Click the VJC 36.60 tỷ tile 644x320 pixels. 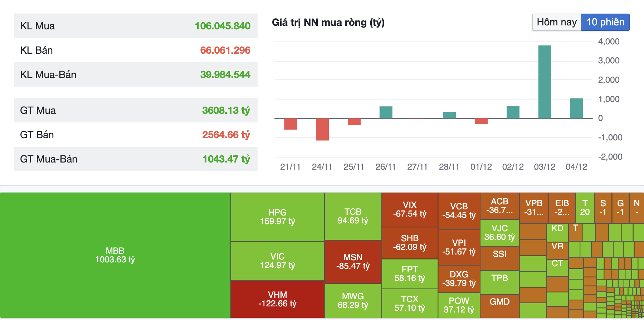coord(499,233)
